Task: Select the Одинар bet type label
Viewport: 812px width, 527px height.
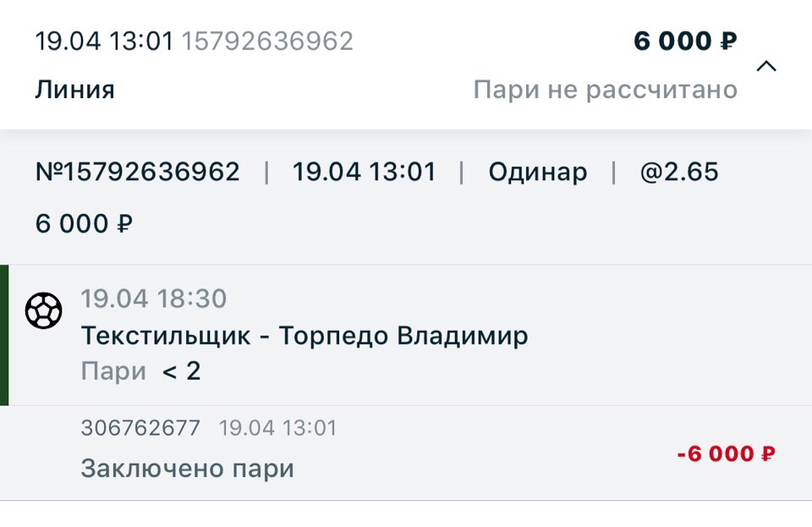Action: tap(537, 173)
